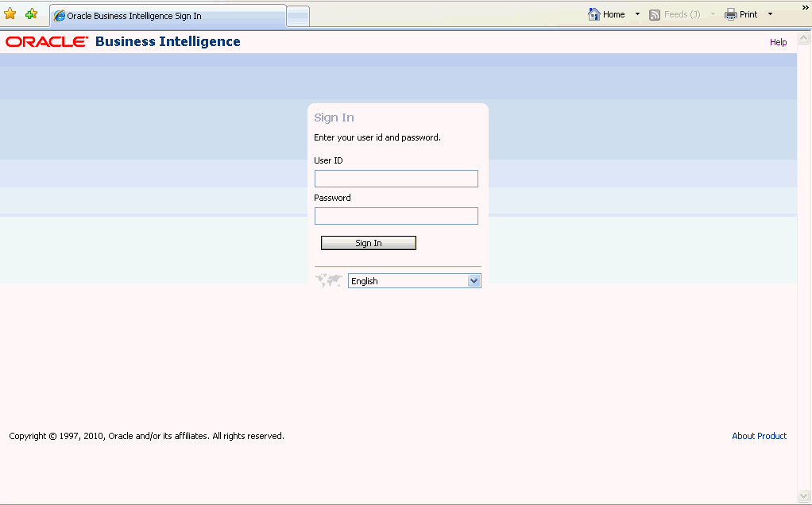Click the Home icon in toolbar
Screen dimensions: 812x505
click(594, 14)
